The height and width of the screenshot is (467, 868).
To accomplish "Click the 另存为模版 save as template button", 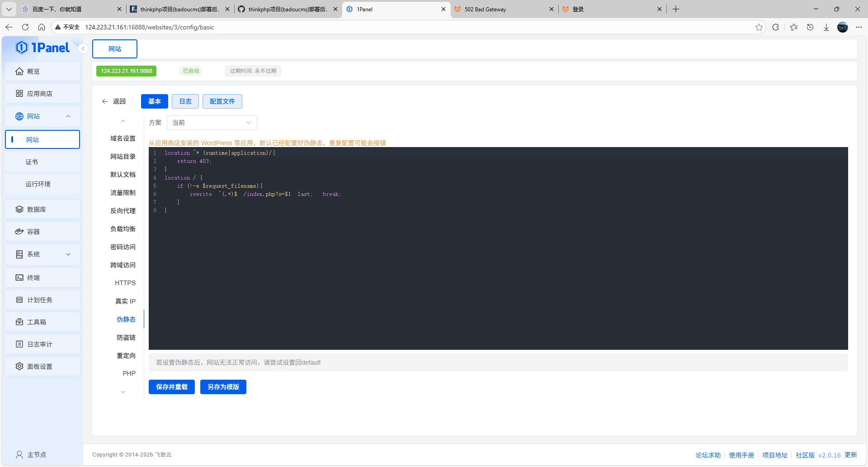I will (223, 387).
